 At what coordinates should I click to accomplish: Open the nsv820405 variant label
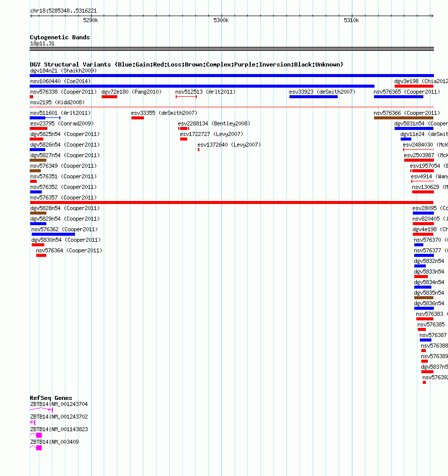[x=430, y=220]
